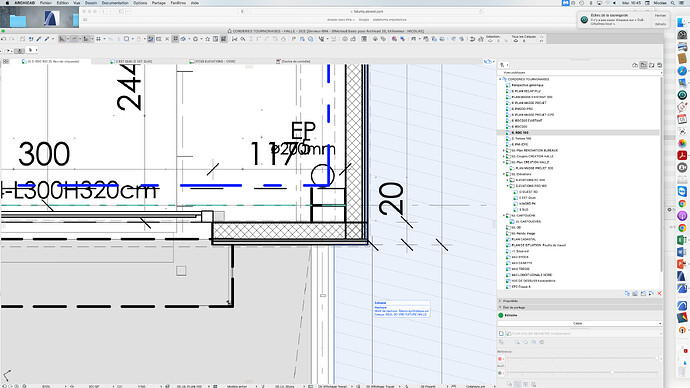
Task: Expand the Coupes CREATION HALLE folder
Action: (504, 156)
